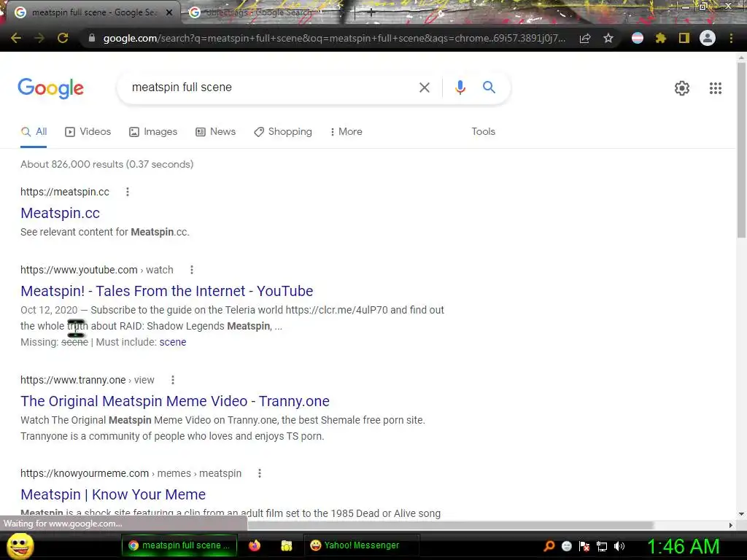Switch to Shopping results
Image resolution: width=747 pixels, height=560 pixels.
(x=283, y=132)
